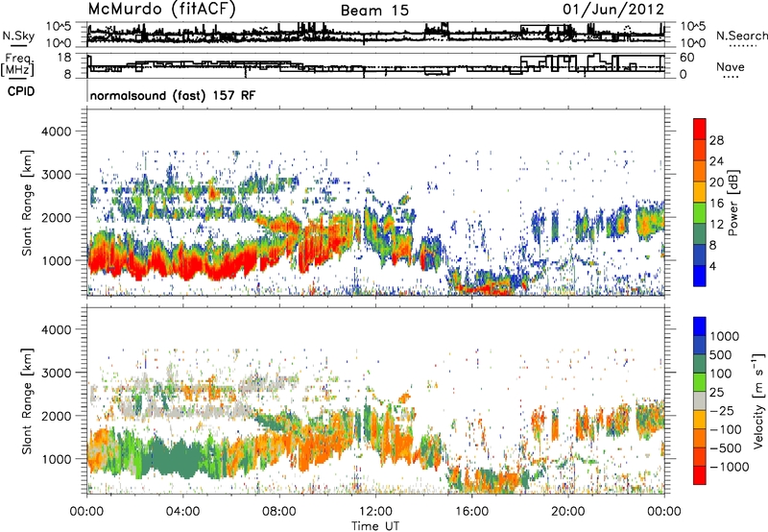This screenshot has height=532, width=768.
Task: Click the "4" power colorbar label
Action: click(712, 266)
